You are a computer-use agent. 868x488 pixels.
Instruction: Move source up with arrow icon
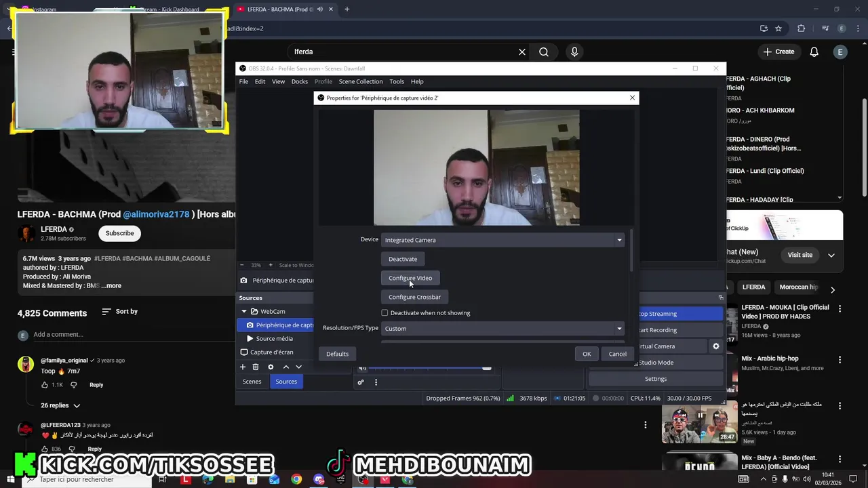point(285,367)
